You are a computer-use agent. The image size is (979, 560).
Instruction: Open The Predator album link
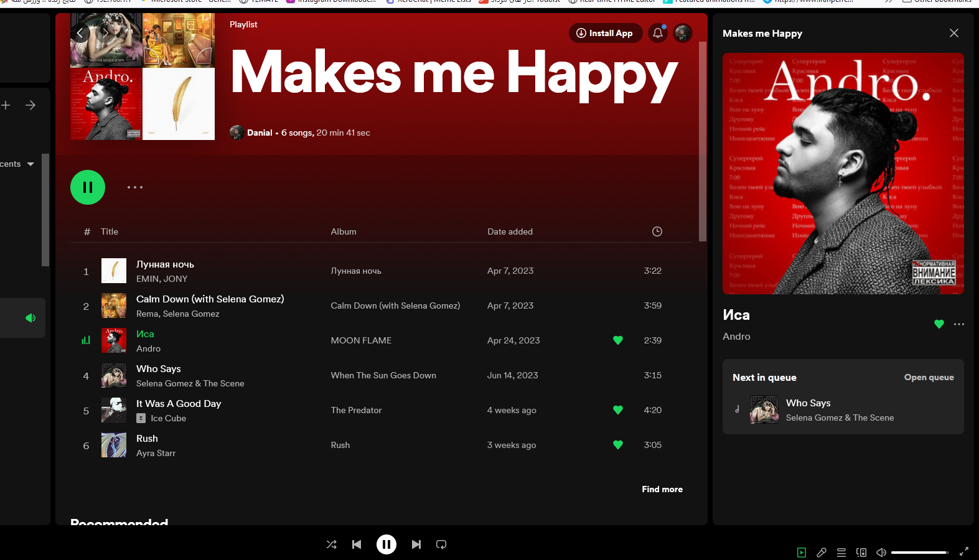[x=356, y=410]
